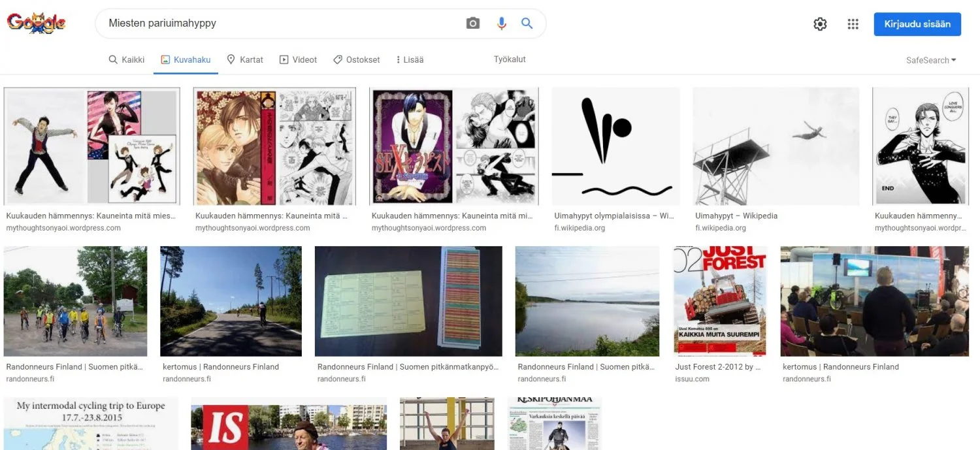Open Google settings via gear icon
Screen dimensions: 980x450
[820, 24]
